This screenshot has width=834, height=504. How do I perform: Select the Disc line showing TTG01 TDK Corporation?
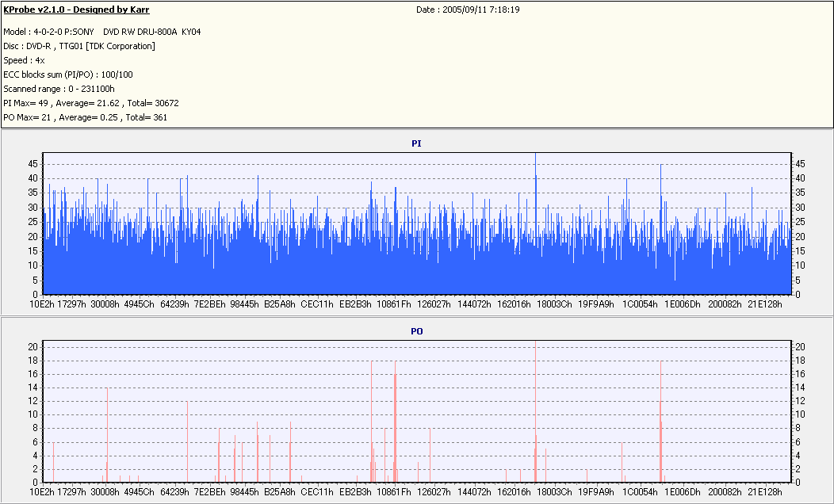[79, 46]
